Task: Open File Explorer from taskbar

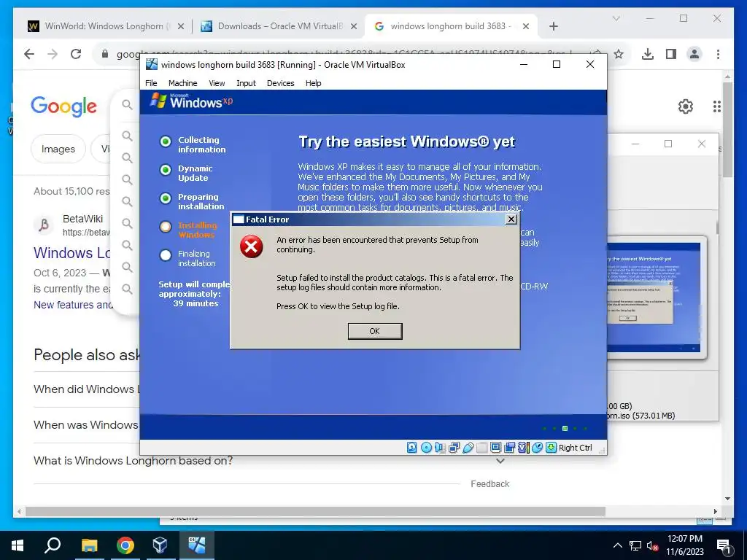Action: [89, 545]
